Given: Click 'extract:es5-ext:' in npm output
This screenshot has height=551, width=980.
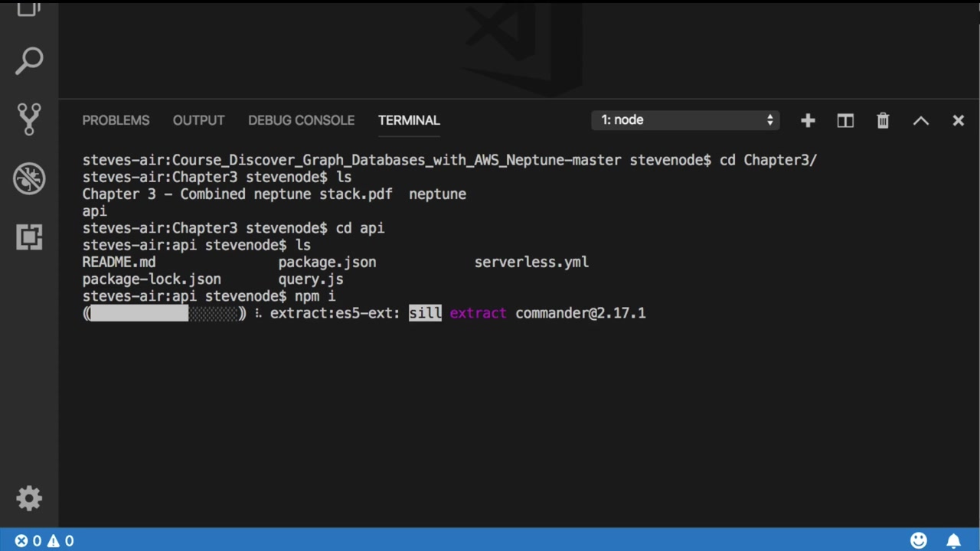Looking at the screenshot, I should click(335, 313).
